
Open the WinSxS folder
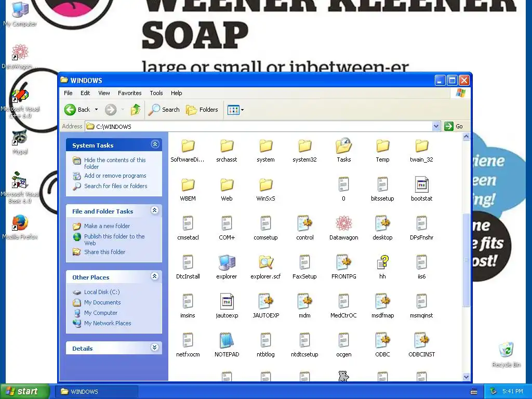click(x=265, y=185)
